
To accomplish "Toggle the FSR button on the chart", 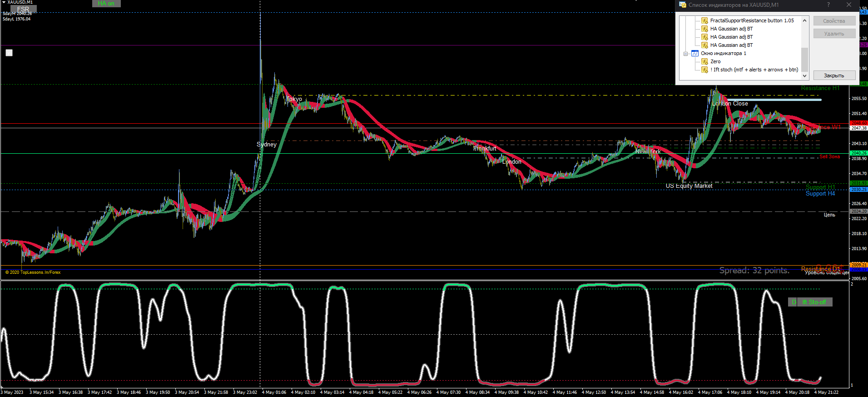I will [23, 9].
